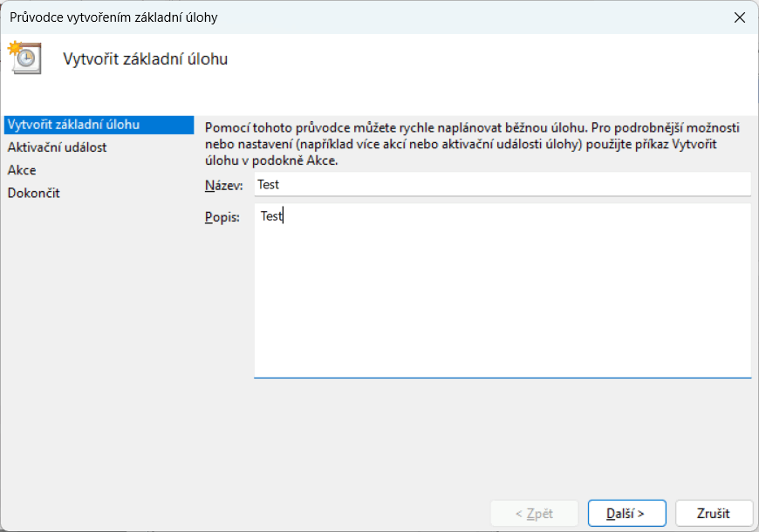Click the 'Název:' field label
The height and width of the screenshot is (532, 759).
coord(224,186)
